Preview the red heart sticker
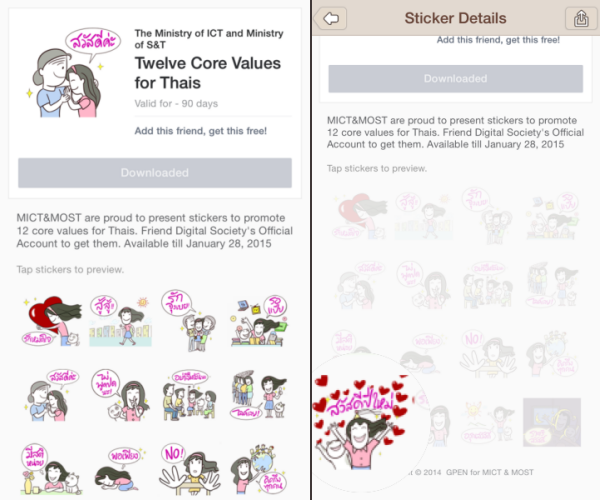The image size is (600, 500). (51, 321)
